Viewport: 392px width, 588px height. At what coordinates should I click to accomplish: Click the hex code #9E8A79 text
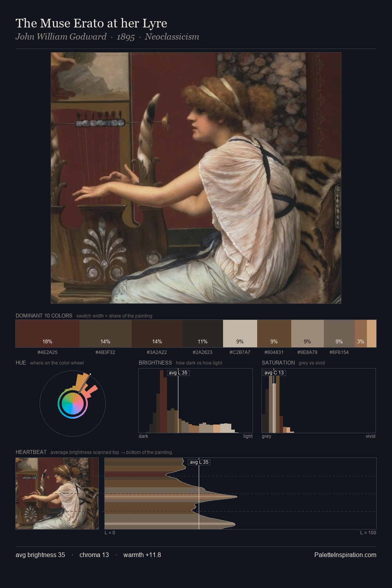(x=307, y=352)
